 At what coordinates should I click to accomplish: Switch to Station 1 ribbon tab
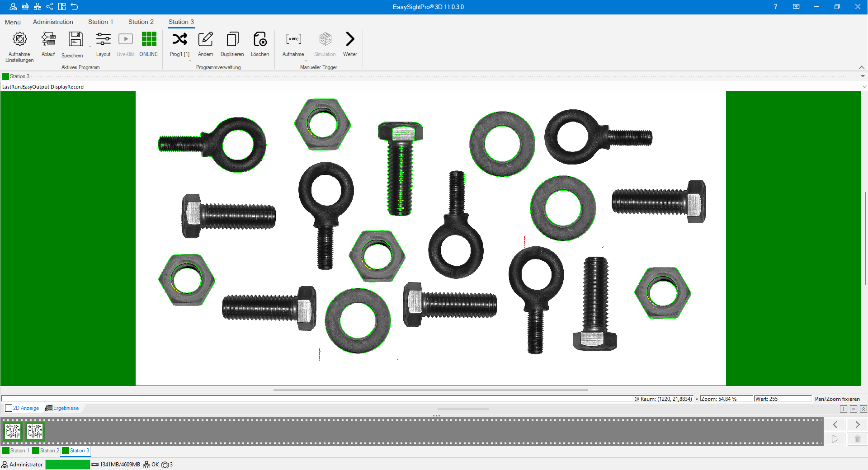pos(100,22)
